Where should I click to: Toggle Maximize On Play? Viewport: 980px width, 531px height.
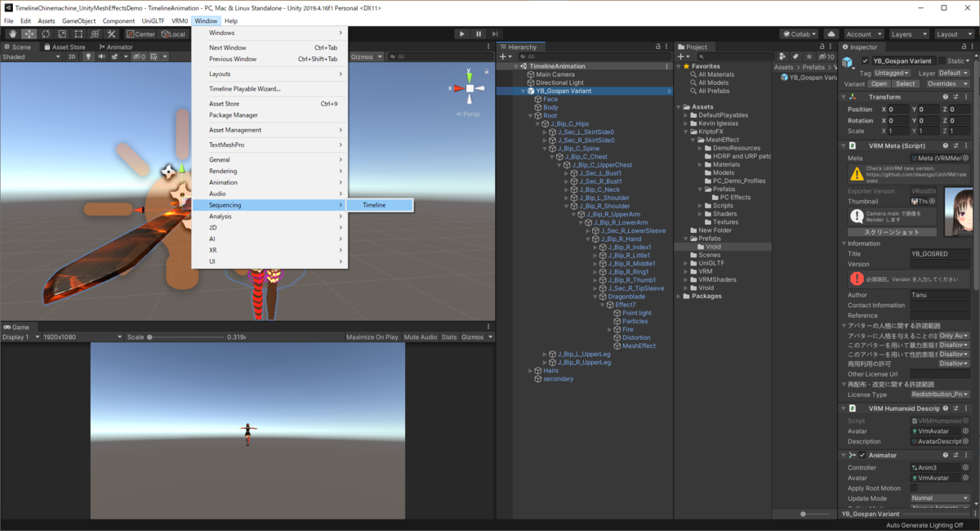click(x=372, y=337)
